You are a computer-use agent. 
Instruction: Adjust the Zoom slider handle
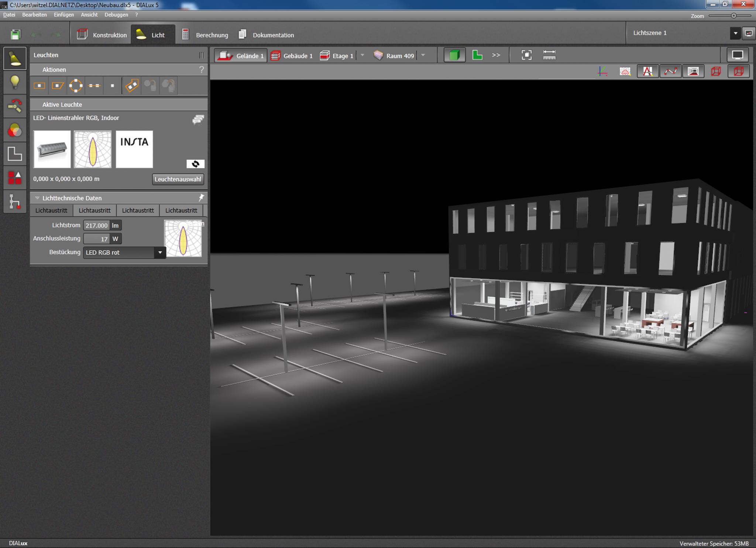[733, 16]
